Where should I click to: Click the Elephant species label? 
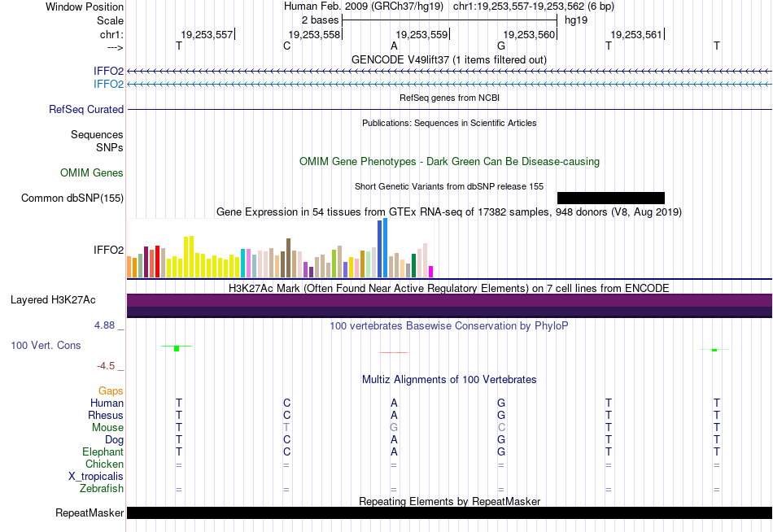[103, 451]
